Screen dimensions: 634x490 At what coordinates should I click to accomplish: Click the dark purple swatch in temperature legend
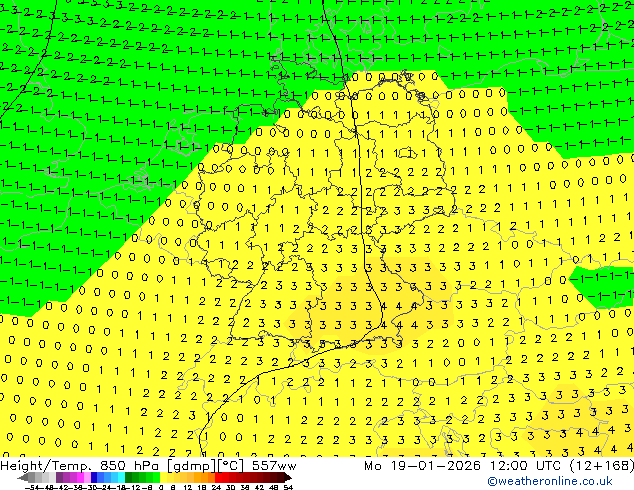(x=59, y=477)
